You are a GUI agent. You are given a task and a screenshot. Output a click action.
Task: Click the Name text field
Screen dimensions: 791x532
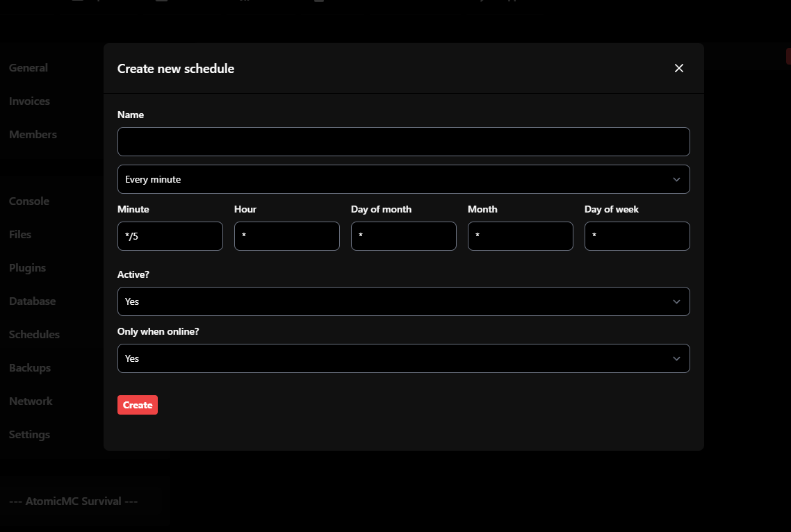point(403,142)
